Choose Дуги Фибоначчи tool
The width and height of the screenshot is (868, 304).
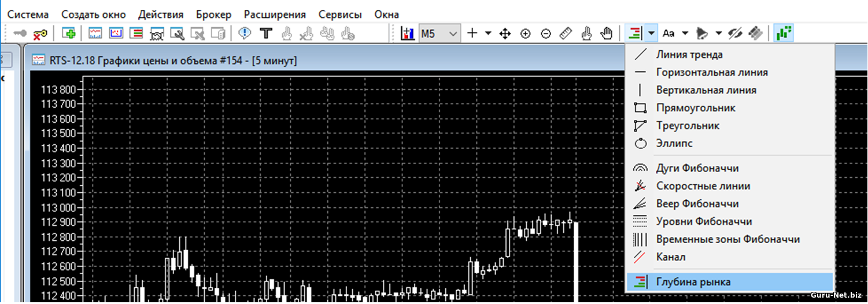tap(729, 169)
